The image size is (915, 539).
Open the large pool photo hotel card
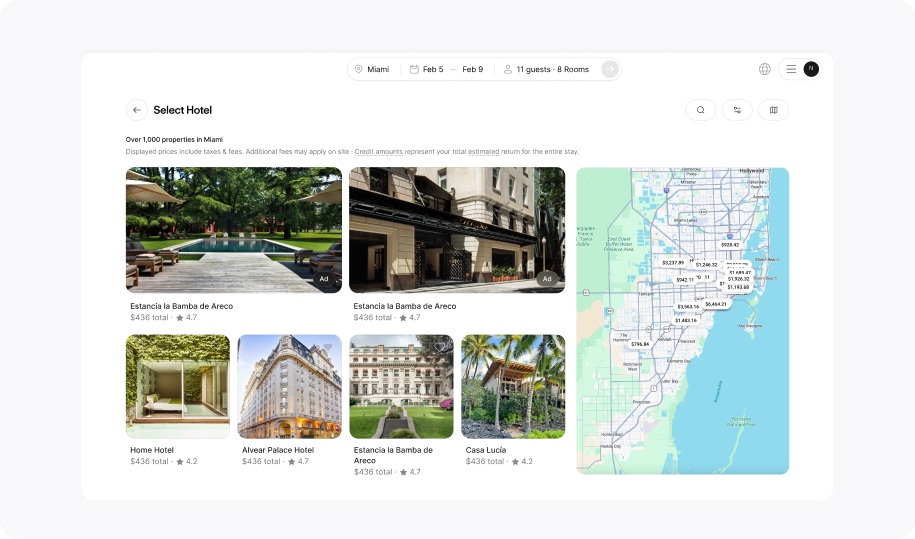click(233, 230)
